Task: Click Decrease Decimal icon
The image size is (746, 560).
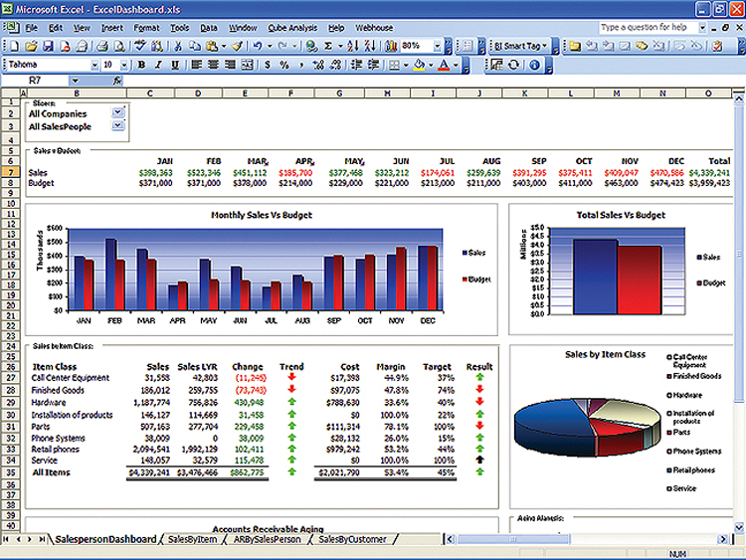Action: [335, 66]
